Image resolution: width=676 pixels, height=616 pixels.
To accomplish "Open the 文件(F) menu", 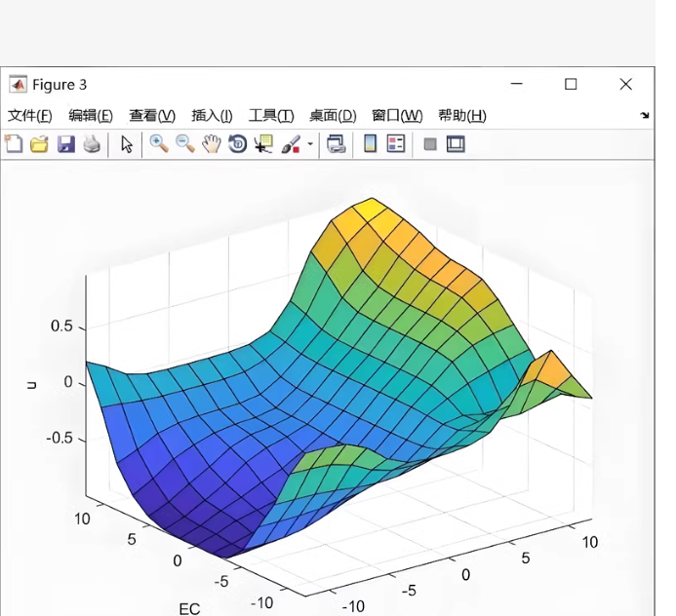I will tap(29, 115).
